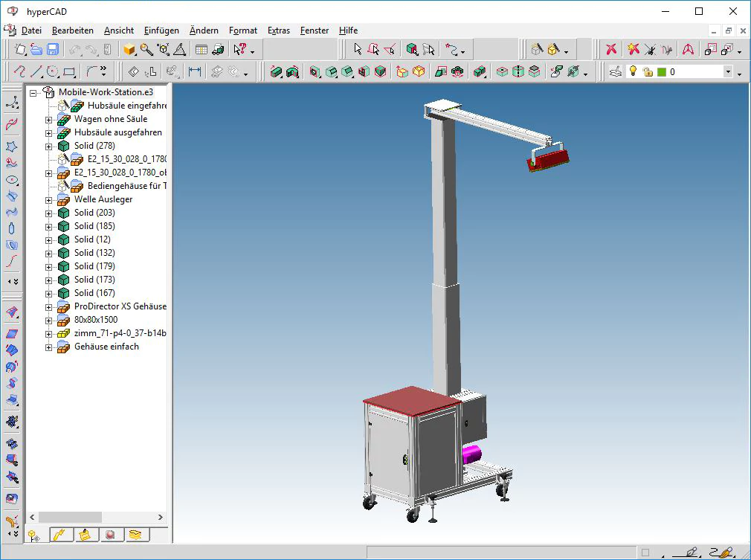Toggle the layer padlock icon
751x560 pixels.
coord(648,72)
